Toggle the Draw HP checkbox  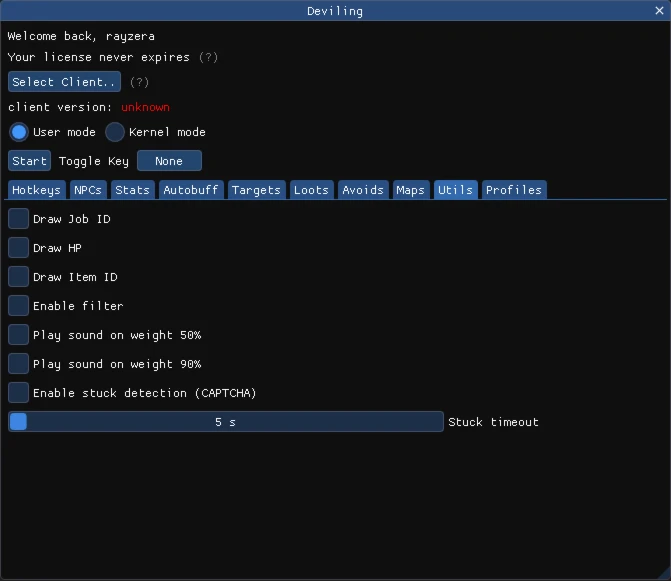[19, 248]
